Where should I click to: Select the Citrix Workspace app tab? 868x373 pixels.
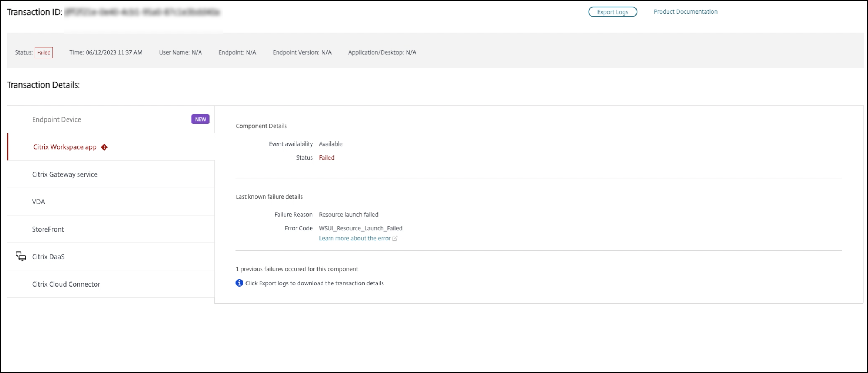111,147
